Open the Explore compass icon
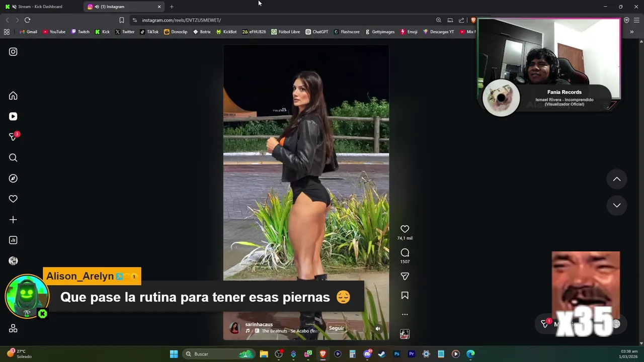The image size is (644, 362). (13, 178)
